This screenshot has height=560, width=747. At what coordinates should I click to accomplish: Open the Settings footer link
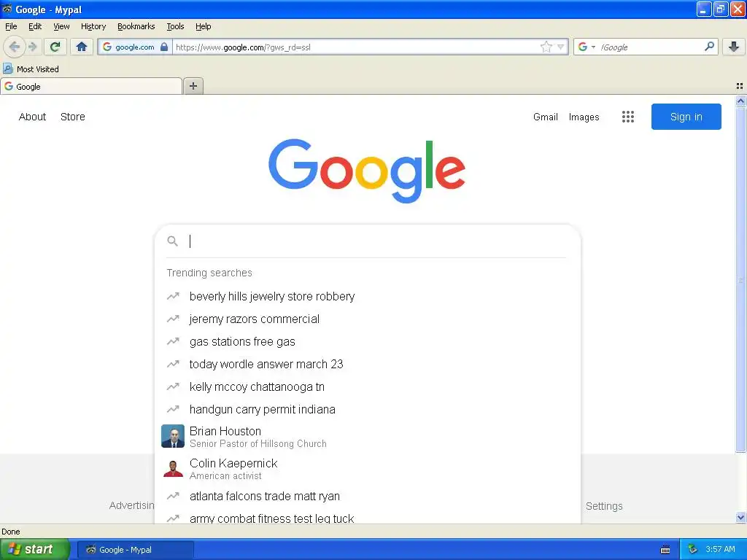coord(604,506)
